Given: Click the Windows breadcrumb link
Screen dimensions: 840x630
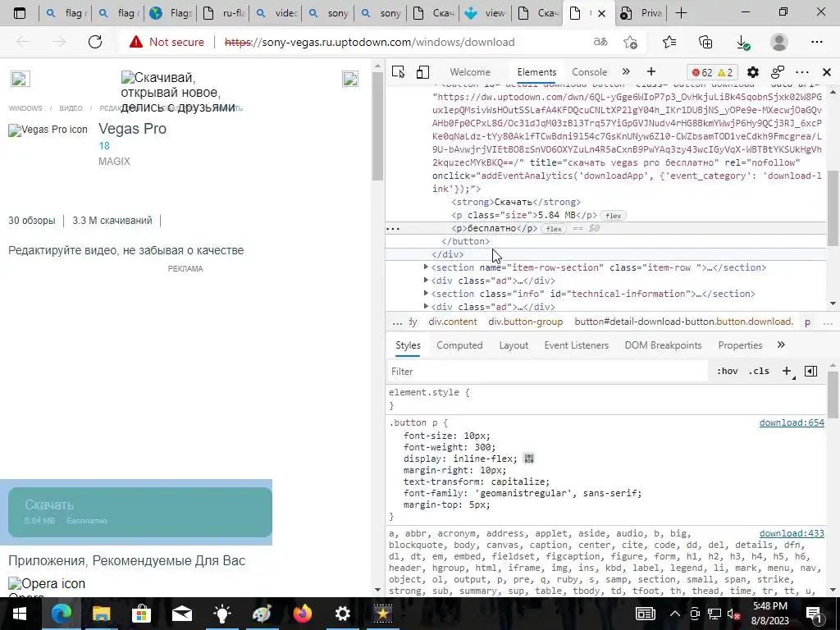Looking at the screenshot, I should coord(25,108).
